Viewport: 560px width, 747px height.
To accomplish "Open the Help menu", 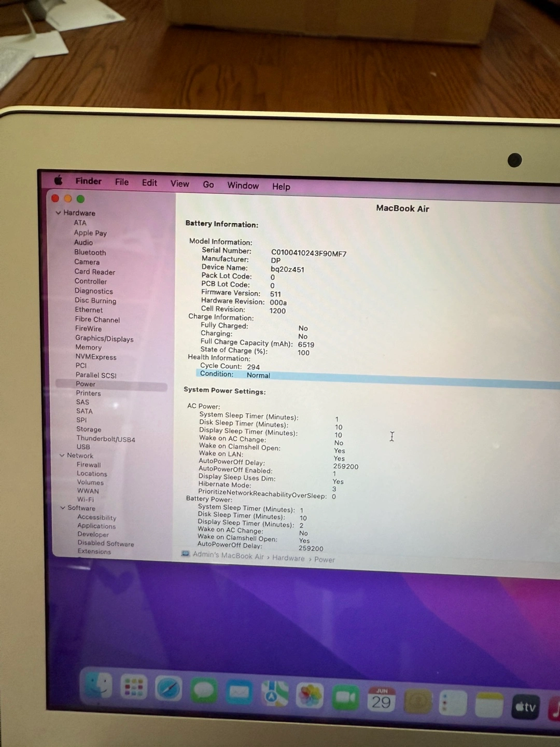I will [281, 187].
